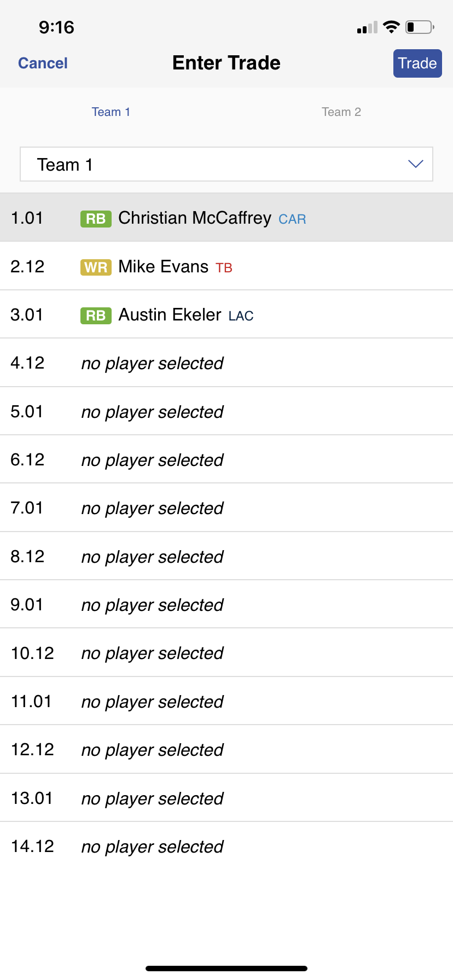Screen dimensions: 453x980
Task: Choose pick 2.12 Mike Evans row
Action: click(226, 266)
